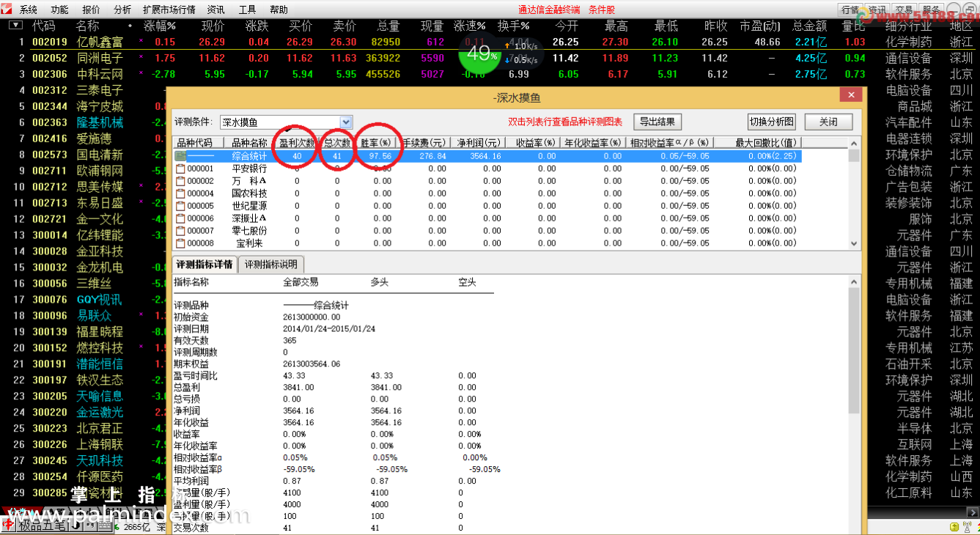Click the clipboard icon for 000008 宝利来
Screen dimensions: 980x535
tap(180, 243)
